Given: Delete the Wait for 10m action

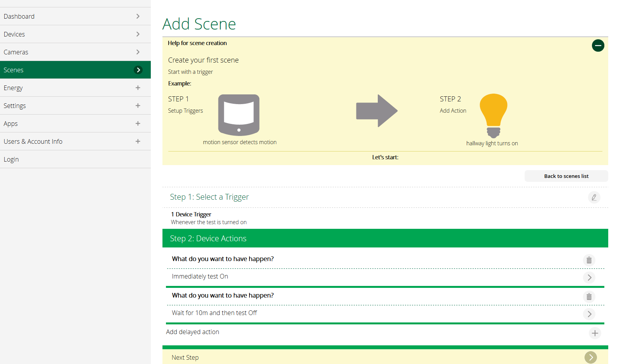Looking at the screenshot, I should (x=589, y=297).
